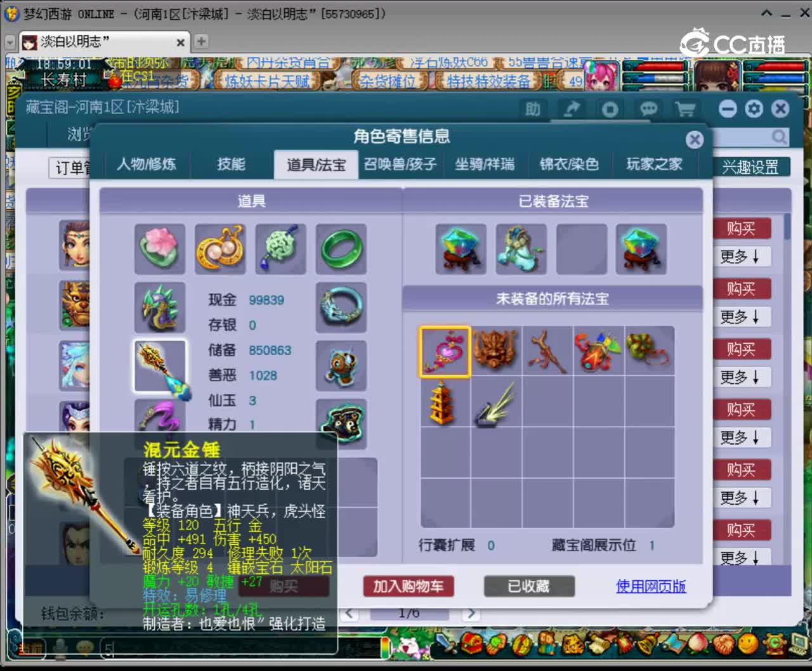Image resolution: width=812 pixels, height=671 pixels.
Task: Select the small robot doll item
Action: (341, 366)
